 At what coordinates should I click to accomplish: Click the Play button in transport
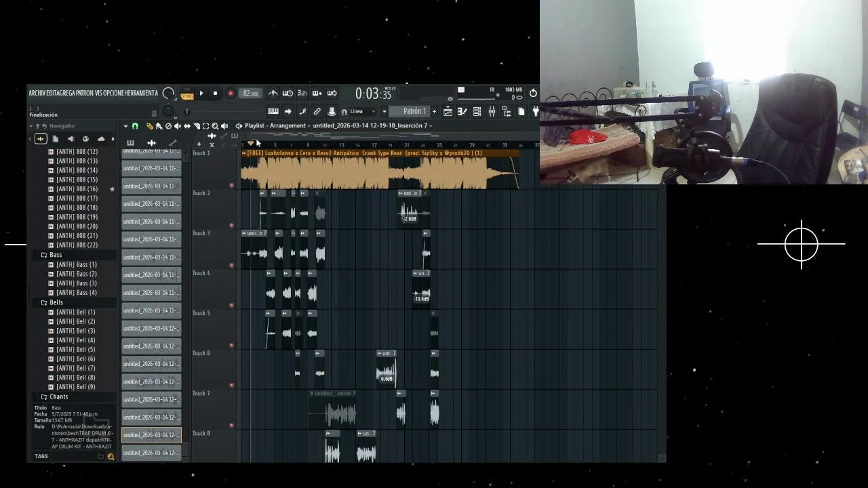tap(201, 94)
